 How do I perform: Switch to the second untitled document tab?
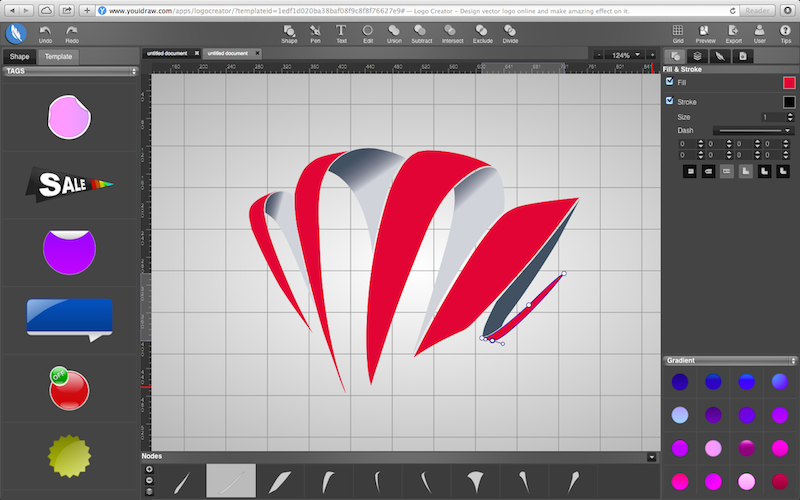coord(230,53)
